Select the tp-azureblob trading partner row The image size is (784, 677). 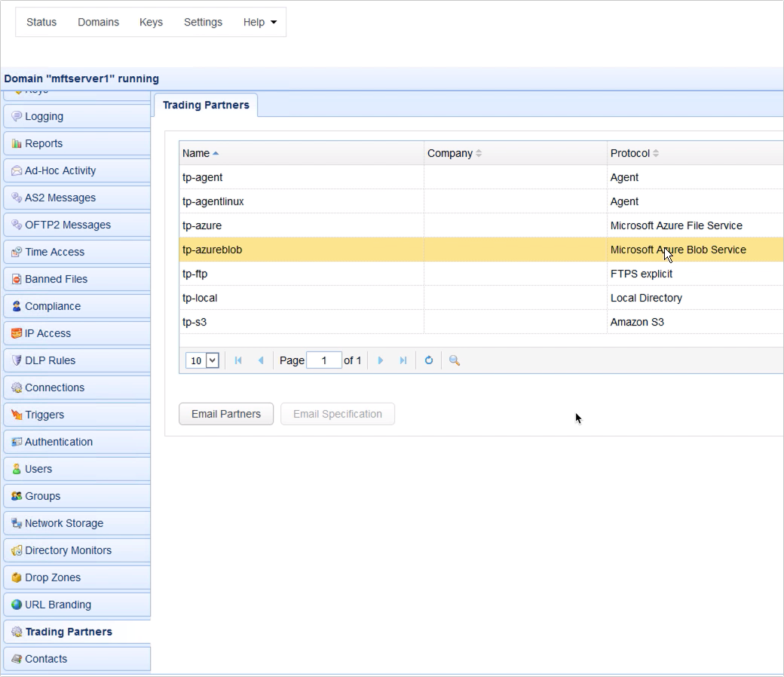[x=302, y=250]
